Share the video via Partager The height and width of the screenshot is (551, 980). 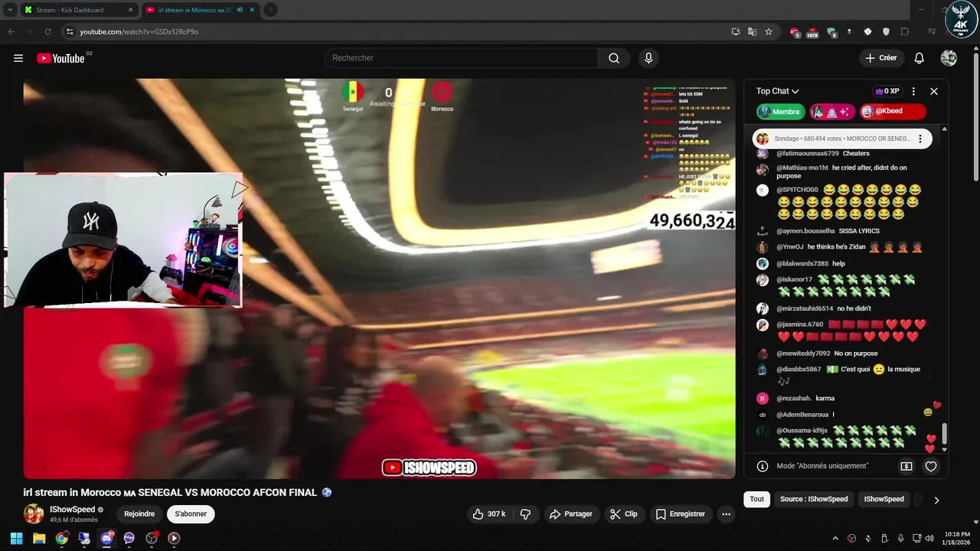[x=570, y=514]
